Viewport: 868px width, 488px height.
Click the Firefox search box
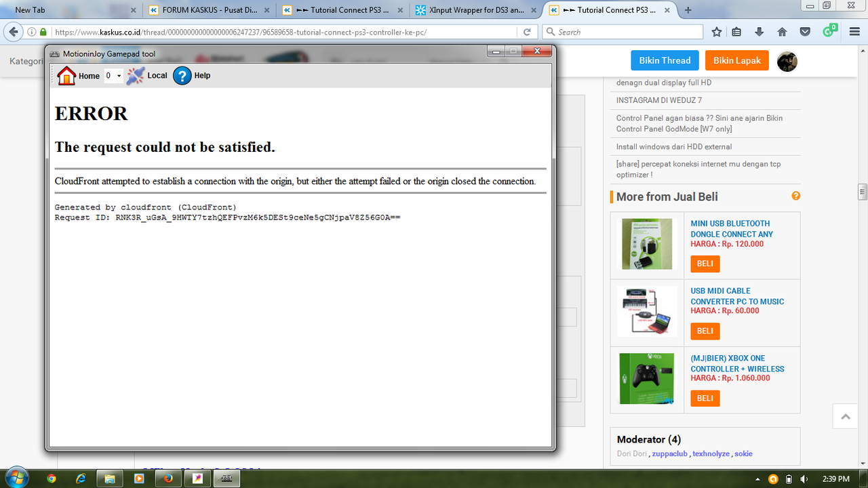click(623, 32)
